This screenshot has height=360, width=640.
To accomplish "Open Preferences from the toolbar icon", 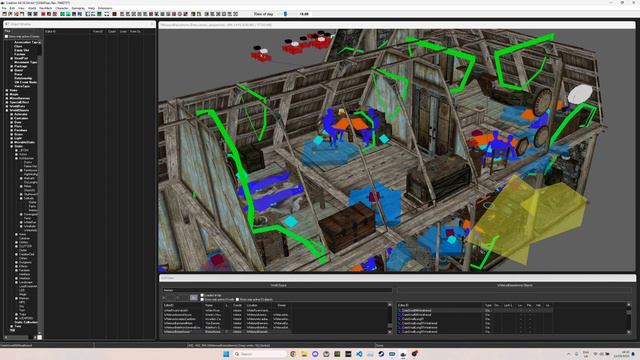I will pyautogui.click(x=22, y=14).
